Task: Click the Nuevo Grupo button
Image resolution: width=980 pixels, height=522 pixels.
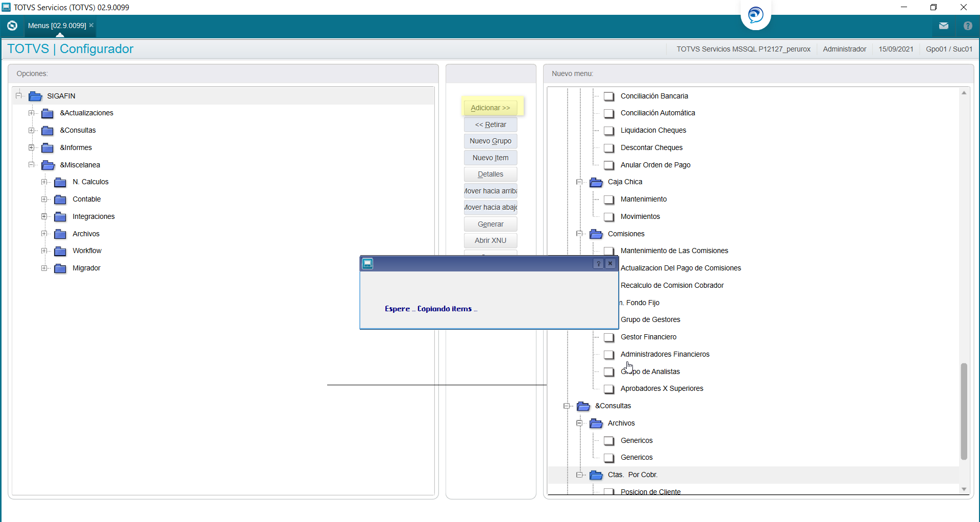Action: point(491,141)
